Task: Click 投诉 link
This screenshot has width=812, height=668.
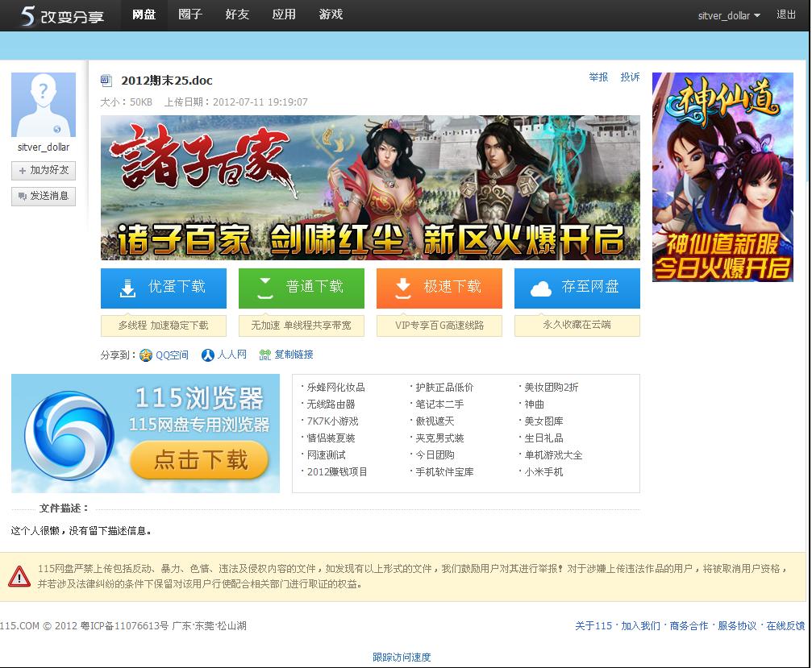Action: pos(631,77)
